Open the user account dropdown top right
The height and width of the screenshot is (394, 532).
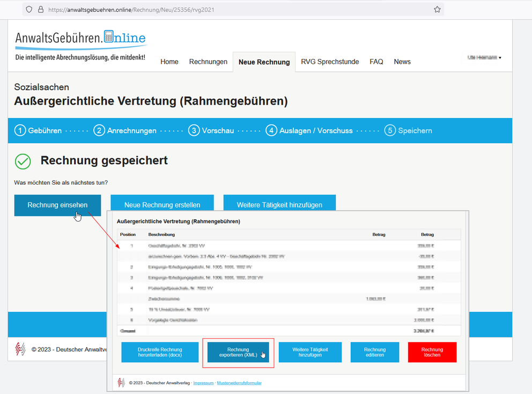[483, 57]
